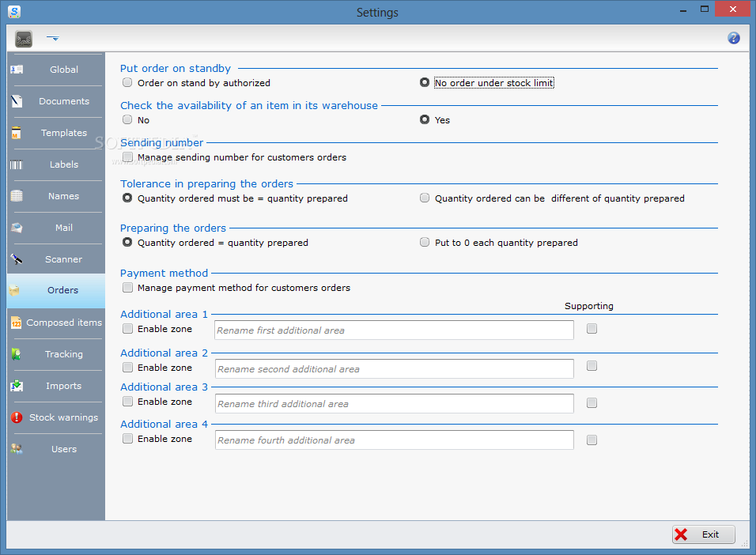This screenshot has height=555, width=756.
Task: Minimize the Settings window
Action: (x=682, y=9)
